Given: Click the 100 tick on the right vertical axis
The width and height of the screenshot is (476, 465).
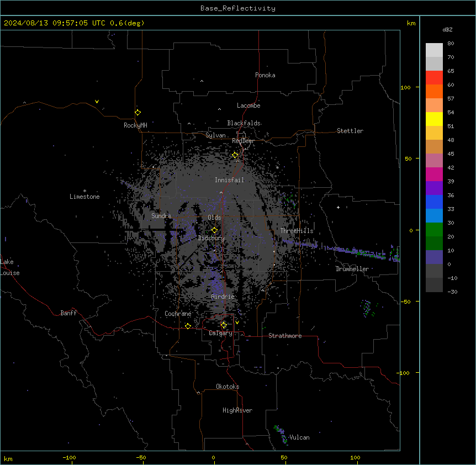Looking at the screenshot, I should click(x=405, y=87).
